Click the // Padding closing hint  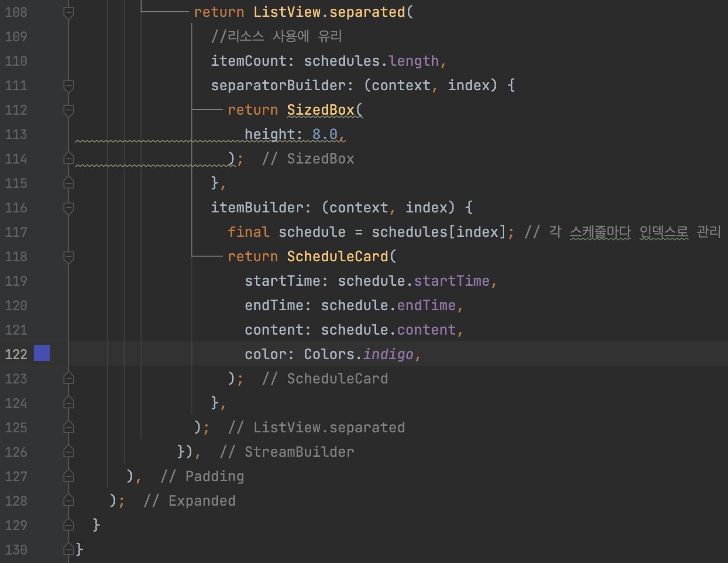[202, 477]
